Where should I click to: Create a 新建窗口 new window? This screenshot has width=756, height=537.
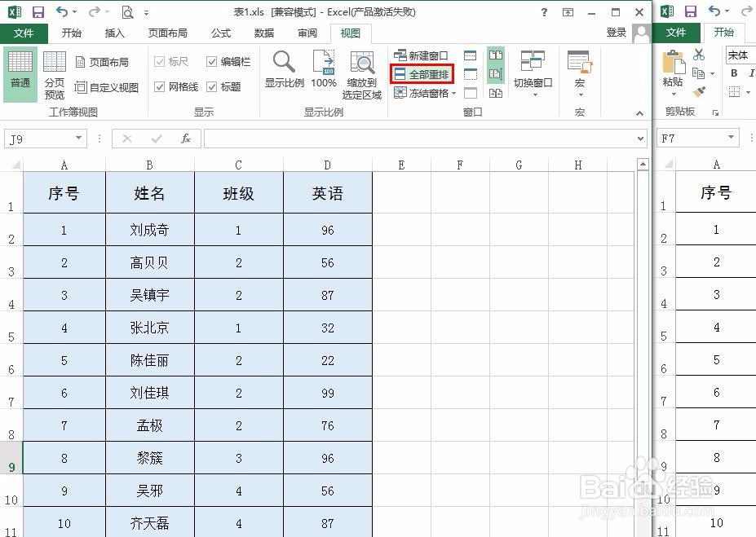(x=421, y=56)
